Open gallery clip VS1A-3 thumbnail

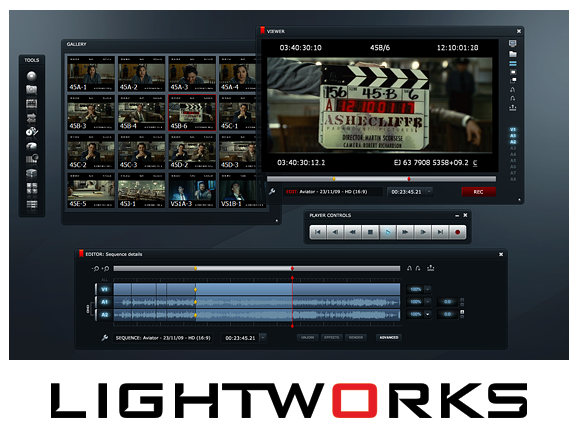192,191
